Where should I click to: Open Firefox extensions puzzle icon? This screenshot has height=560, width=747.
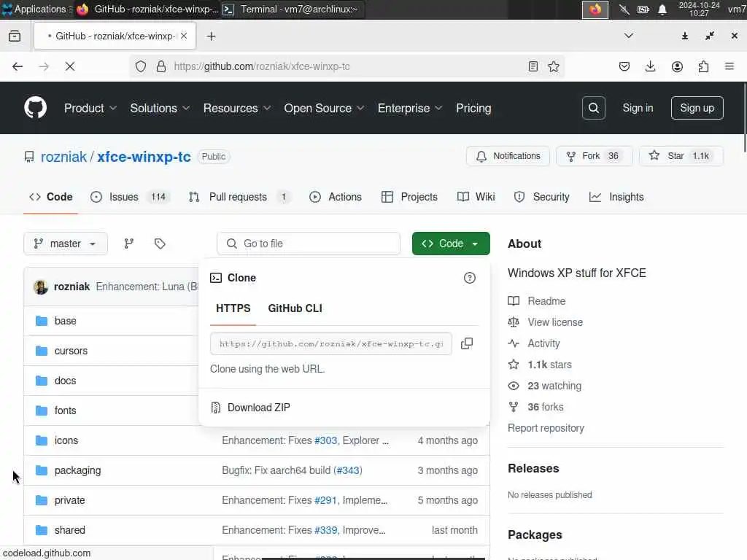[703, 66]
